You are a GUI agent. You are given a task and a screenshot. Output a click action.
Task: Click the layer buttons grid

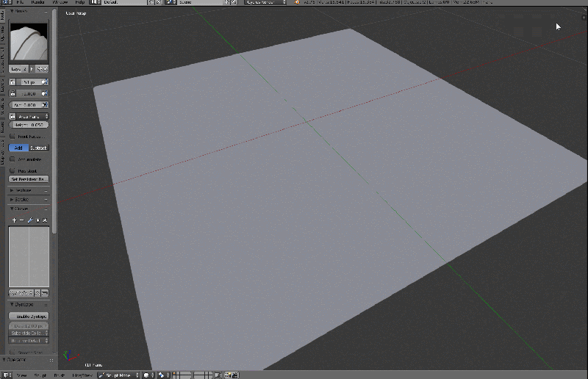point(193,375)
